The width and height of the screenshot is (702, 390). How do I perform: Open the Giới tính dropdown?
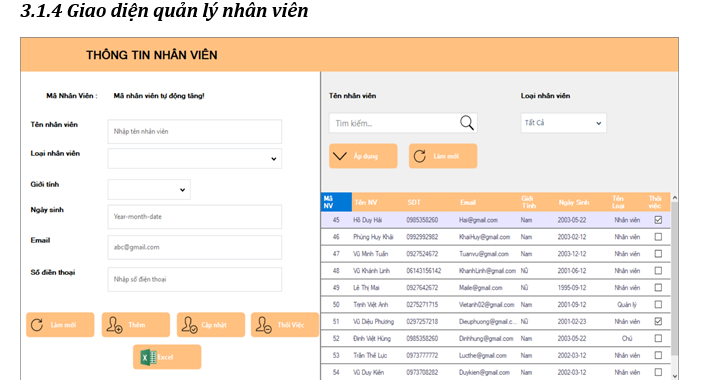(x=149, y=189)
